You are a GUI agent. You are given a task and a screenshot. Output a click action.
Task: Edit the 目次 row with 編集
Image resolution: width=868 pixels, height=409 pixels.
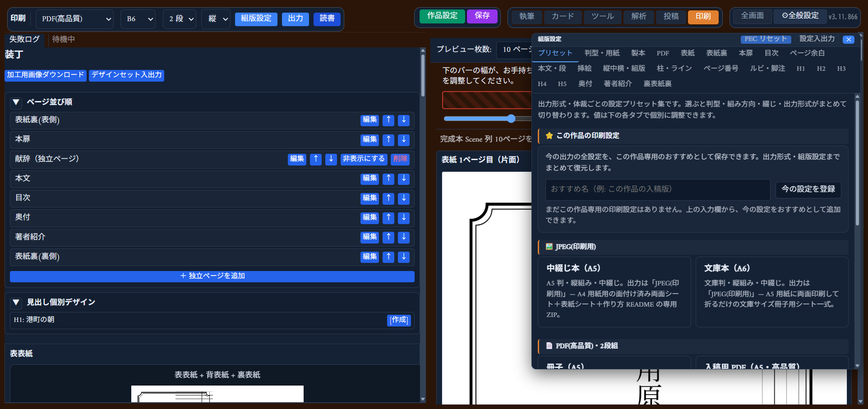370,198
